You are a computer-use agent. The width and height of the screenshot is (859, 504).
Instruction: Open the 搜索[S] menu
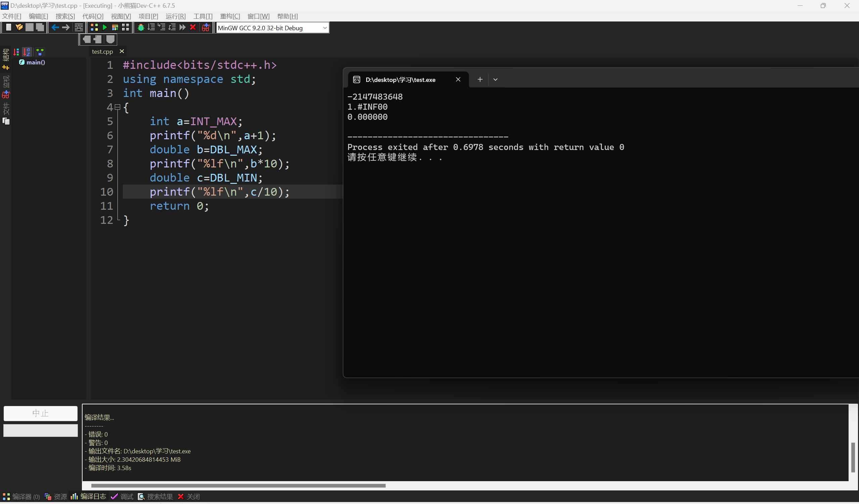coord(65,16)
